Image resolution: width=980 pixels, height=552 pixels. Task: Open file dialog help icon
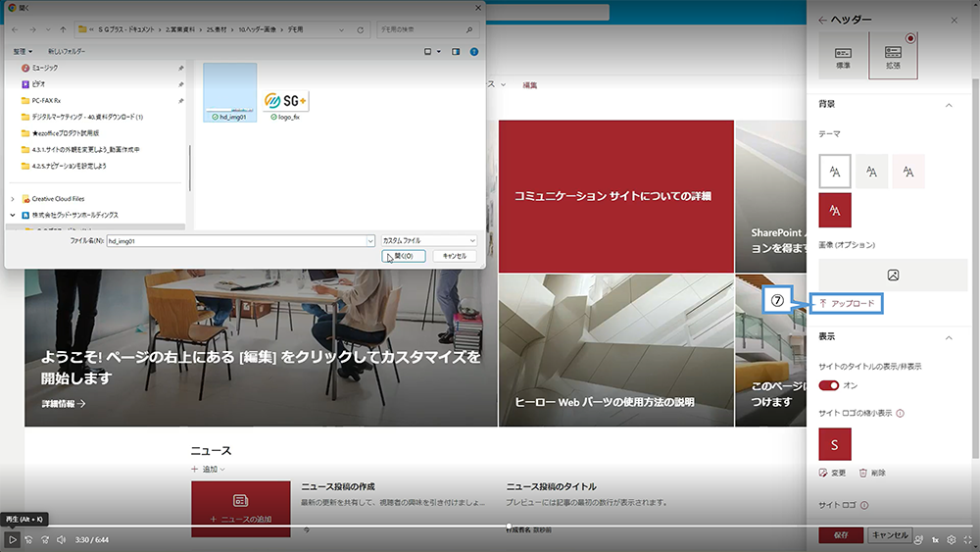pos(474,51)
